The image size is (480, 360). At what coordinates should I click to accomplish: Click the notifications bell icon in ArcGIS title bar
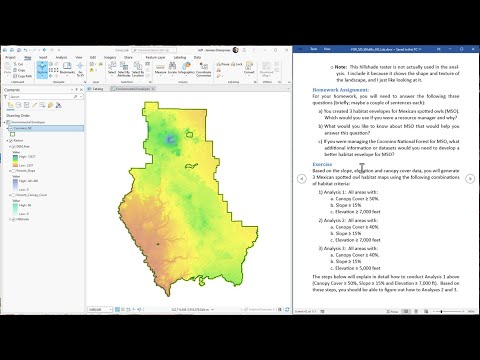pyautogui.click(x=245, y=50)
